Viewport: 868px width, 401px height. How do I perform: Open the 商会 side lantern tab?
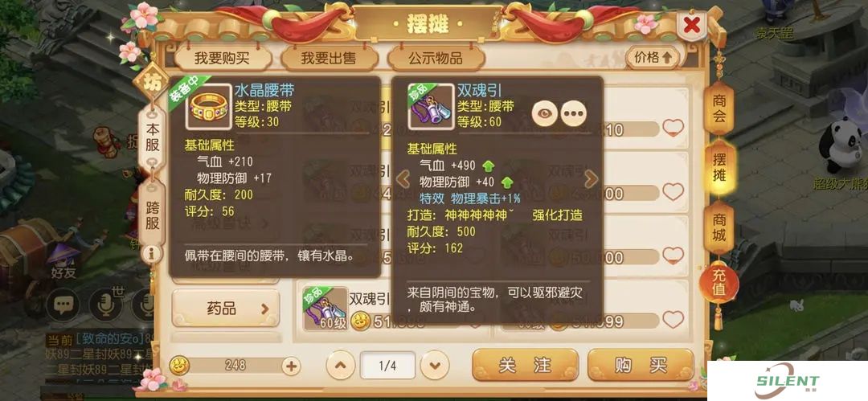[719, 108]
